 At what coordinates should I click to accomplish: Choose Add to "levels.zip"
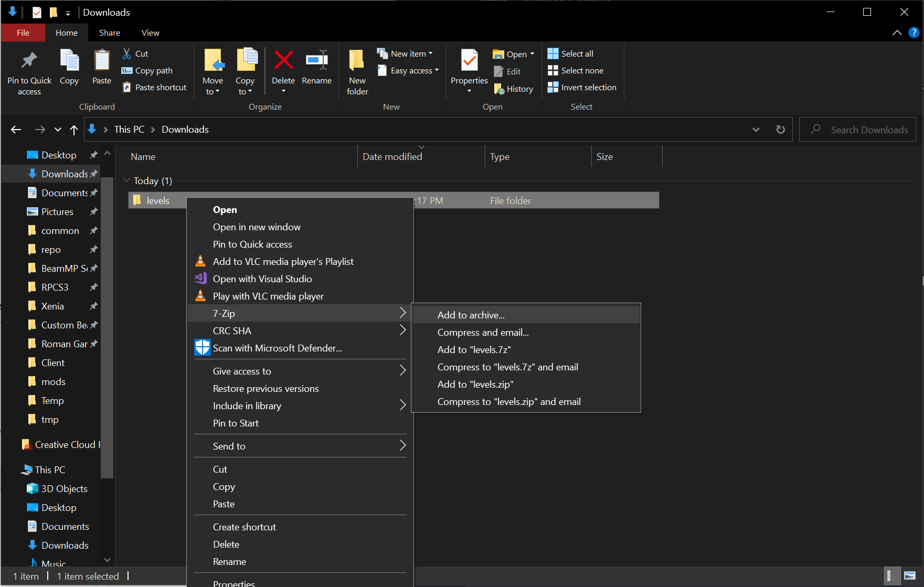[526, 385]
